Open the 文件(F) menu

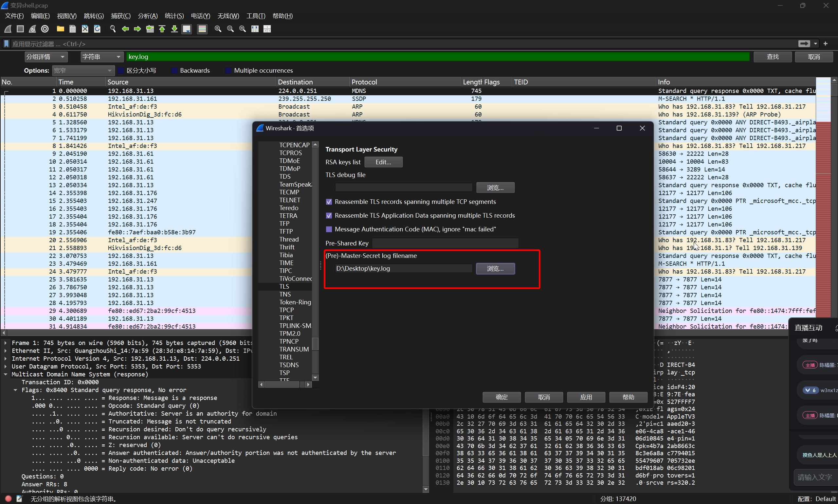tap(14, 16)
